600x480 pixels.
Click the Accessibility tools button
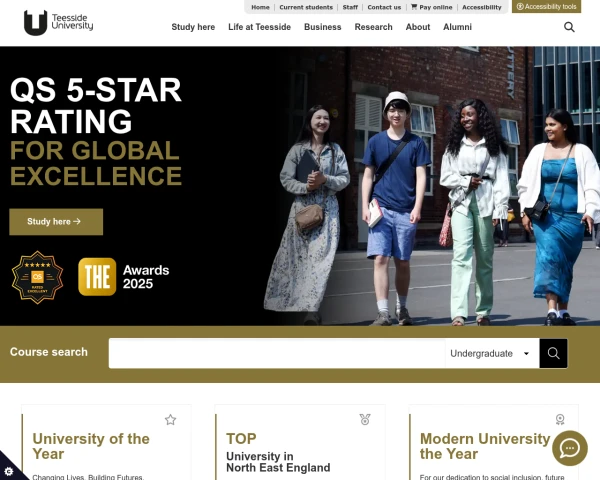point(546,7)
